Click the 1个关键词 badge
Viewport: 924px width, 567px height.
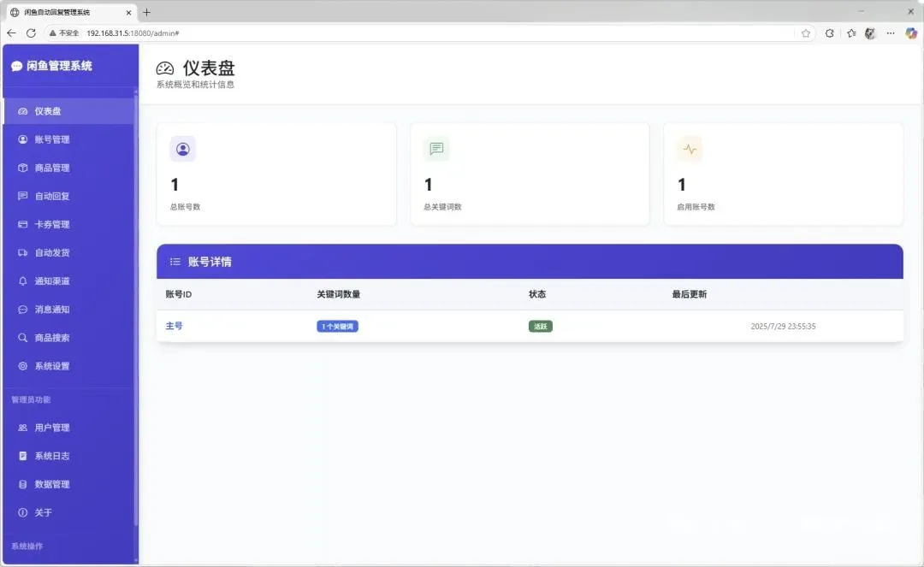338,326
